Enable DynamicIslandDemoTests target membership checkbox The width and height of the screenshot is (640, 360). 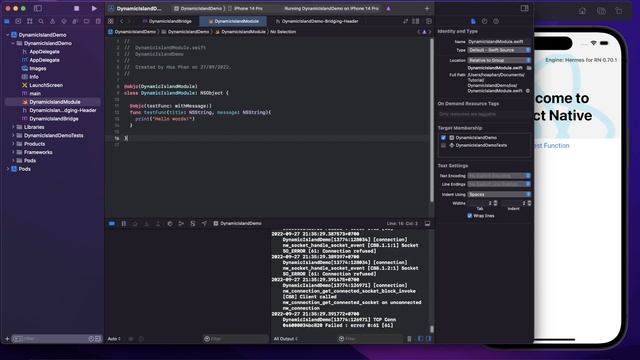tap(443, 145)
